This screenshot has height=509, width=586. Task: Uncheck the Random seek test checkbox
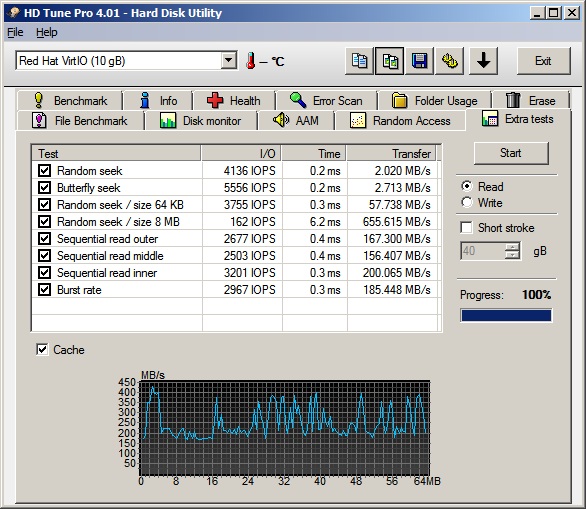click(44, 171)
